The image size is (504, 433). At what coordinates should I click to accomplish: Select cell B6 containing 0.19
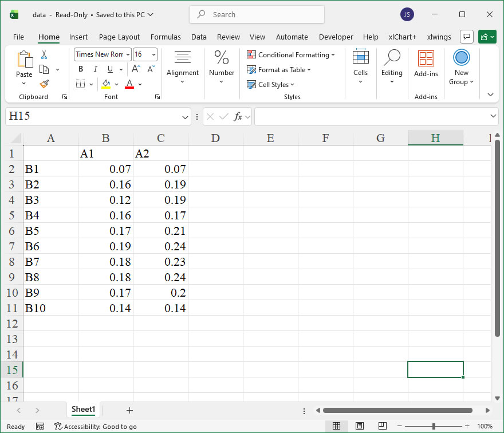click(105, 246)
